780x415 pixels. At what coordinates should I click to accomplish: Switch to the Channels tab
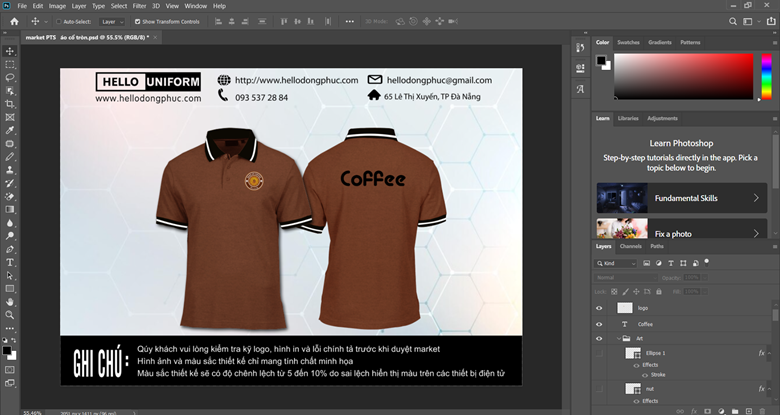click(x=630, y=246)
